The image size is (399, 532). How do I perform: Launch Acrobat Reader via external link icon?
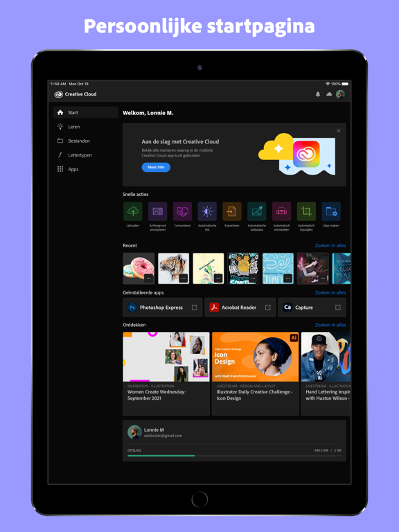pyautogui.click(x=267, y=307)
